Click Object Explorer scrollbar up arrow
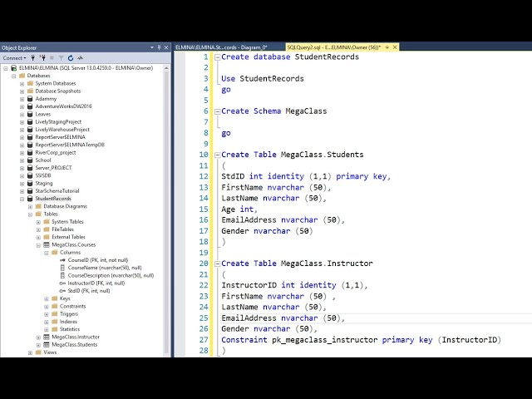The image size is (532, 399). tap(166, 68)
